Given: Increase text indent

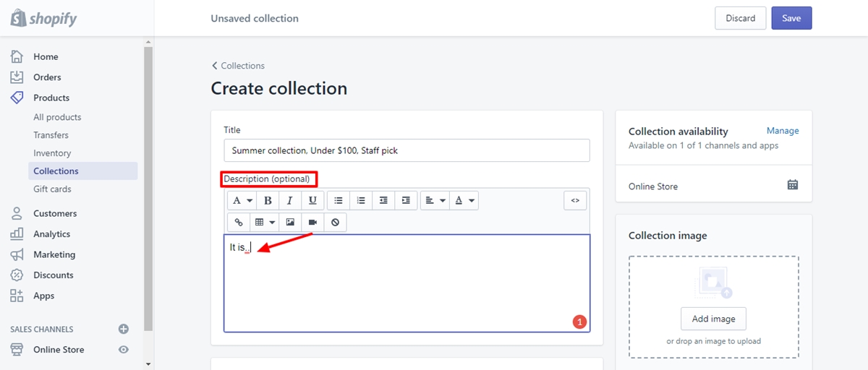Looking at the screenshot, I should point(406,200).
